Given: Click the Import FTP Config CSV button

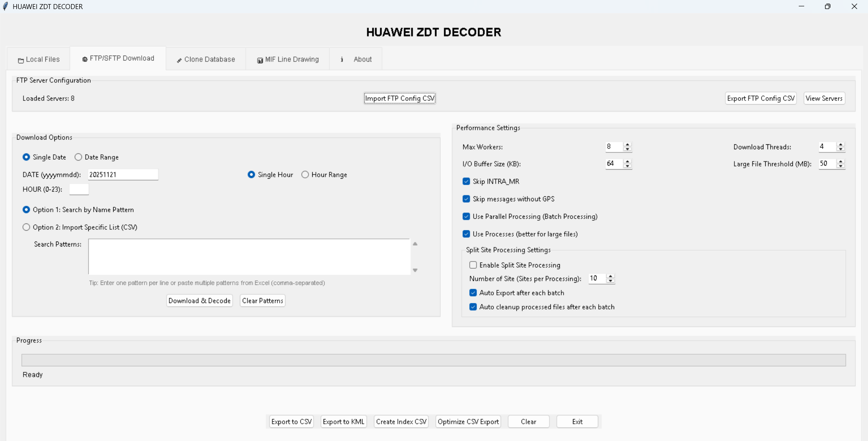Looking at the screenshot, I should 400,98.
